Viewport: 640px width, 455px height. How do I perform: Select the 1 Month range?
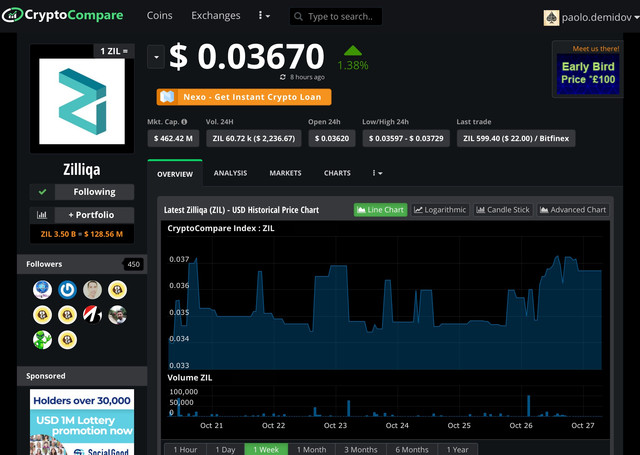311,449
